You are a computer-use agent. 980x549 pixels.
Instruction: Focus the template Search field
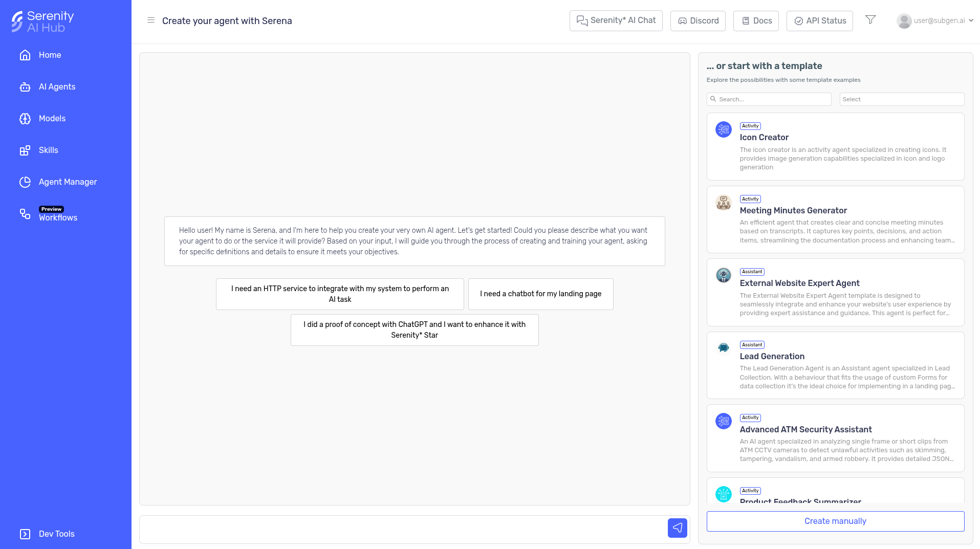click(773, 99)
